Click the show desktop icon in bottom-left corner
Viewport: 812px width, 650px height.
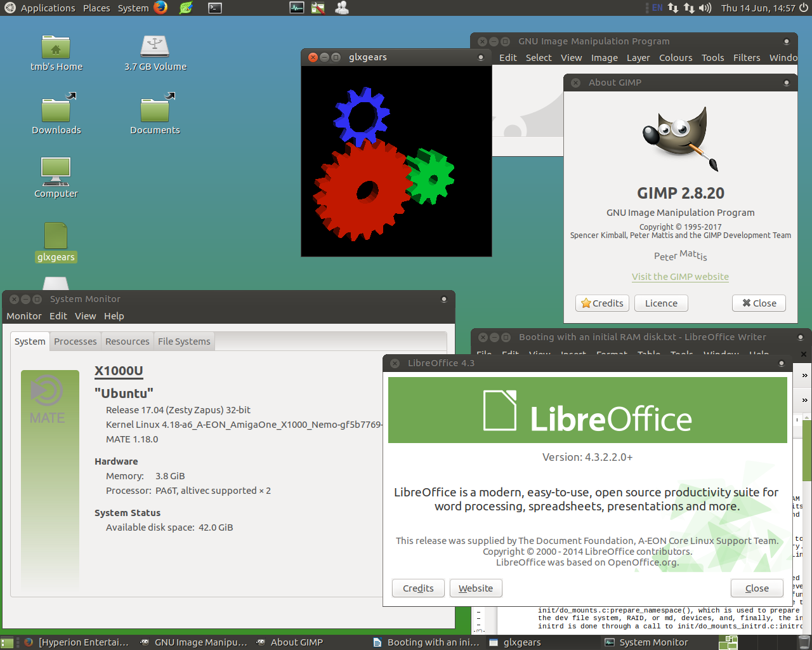pos(7,642)
